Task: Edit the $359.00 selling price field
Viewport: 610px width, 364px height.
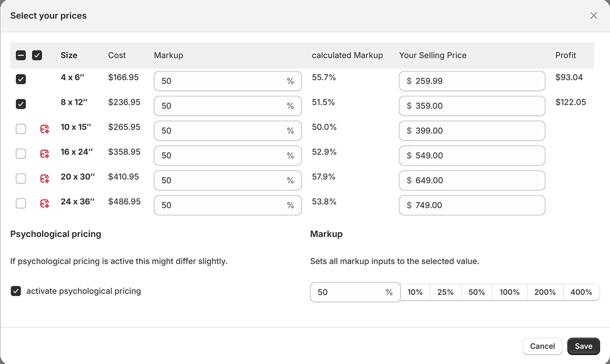Action: (x=472, y=106)
